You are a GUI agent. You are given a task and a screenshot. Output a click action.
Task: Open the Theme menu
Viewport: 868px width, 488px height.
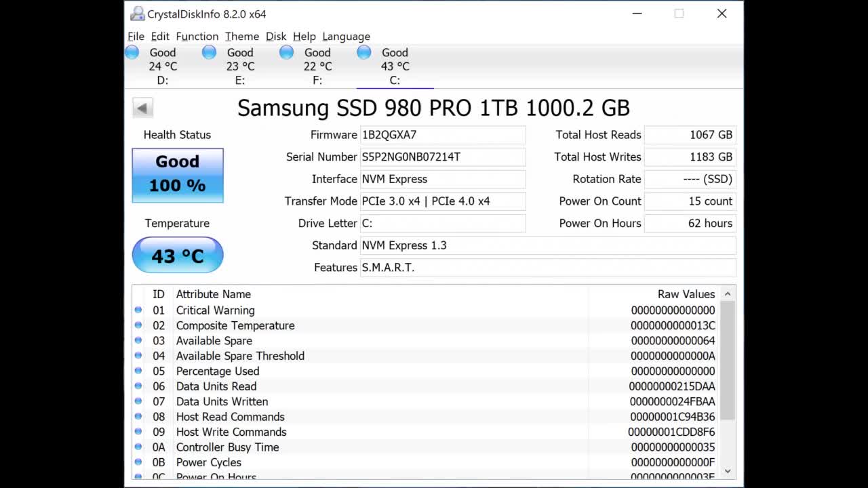(x=242, y=37)
